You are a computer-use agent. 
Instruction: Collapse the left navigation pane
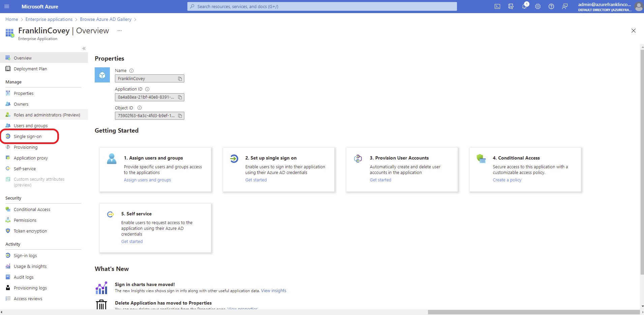[84, 48]
